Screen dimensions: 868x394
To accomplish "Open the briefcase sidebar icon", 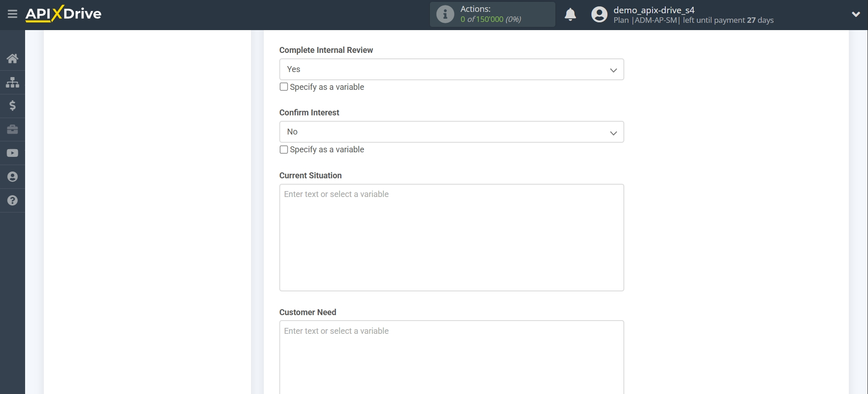I will pyautogui.click(x=12, y=130).
